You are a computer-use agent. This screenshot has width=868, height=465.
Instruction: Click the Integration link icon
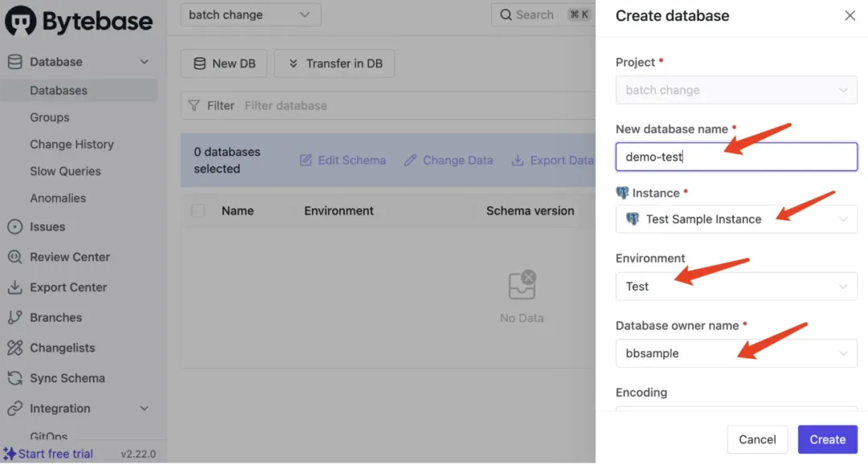[14, 409]
